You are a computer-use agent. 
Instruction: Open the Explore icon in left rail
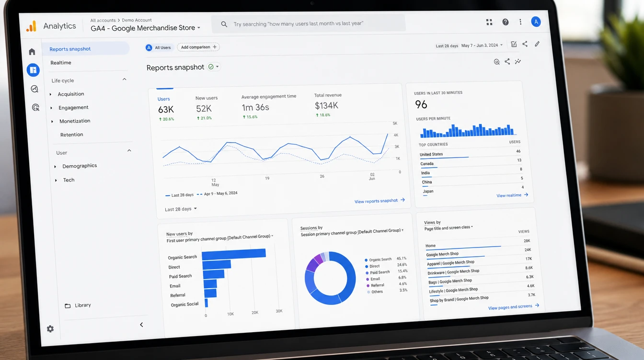pyautogui.click(x=34, y=89)
